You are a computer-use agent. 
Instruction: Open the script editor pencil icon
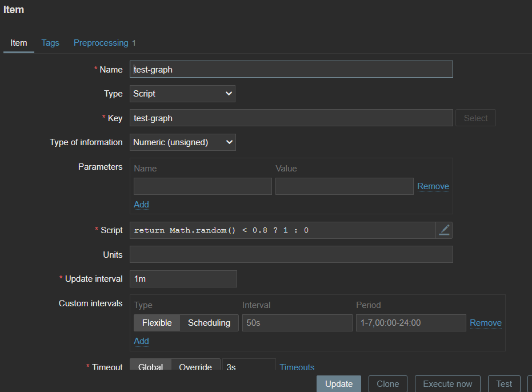pyautogui.click(x=444, y=230)
